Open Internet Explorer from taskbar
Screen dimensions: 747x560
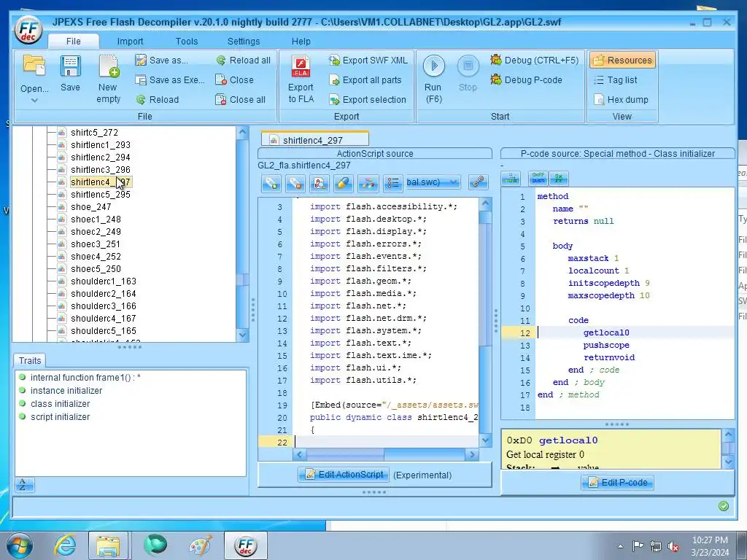pos(65,545)
